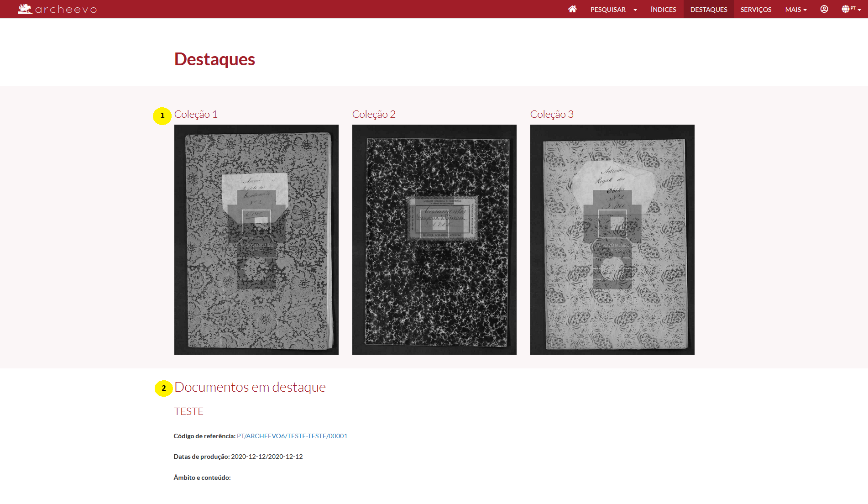Screen dimensions: 868x504
Task: Open the PESQUISAR search page
Action: [608, 10]
